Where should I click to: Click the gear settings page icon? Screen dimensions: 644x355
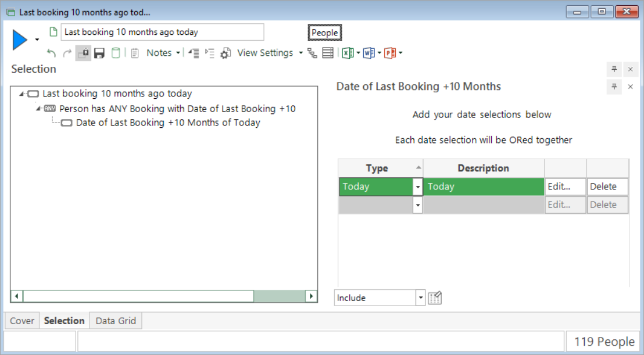point(226,53)
